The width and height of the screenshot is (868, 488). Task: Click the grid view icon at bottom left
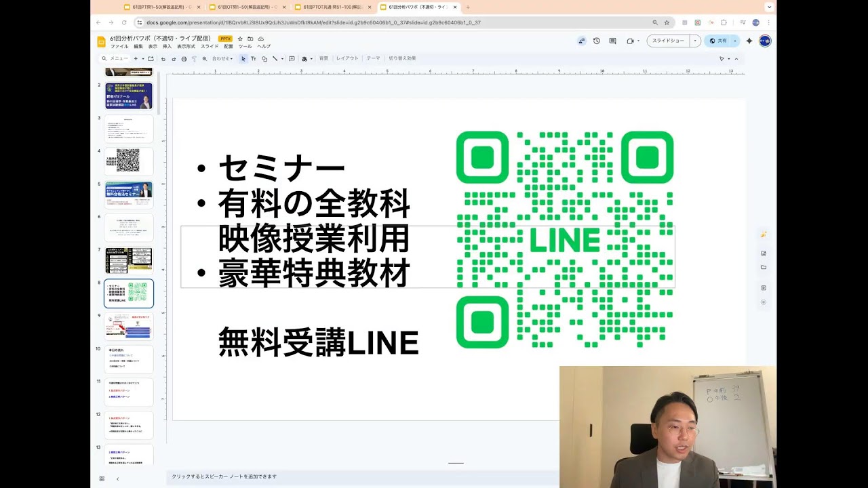(x=102, y=479)
